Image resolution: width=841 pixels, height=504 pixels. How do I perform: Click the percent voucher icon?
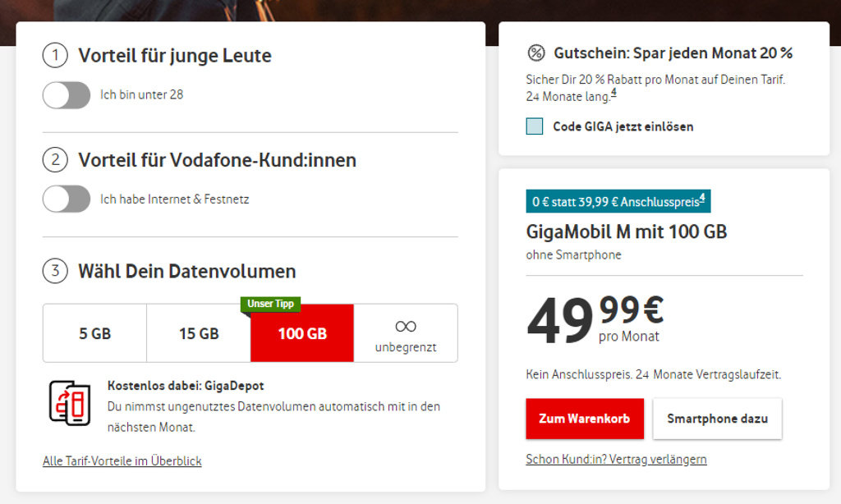535,53
